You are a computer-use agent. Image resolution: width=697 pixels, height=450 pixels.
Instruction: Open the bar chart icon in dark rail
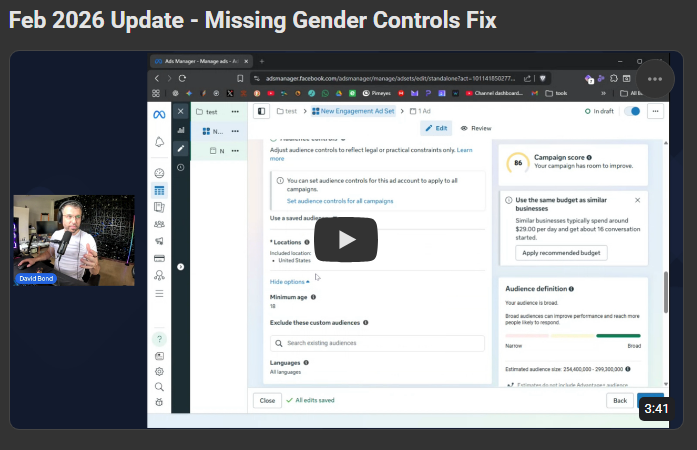coord(180,130)
